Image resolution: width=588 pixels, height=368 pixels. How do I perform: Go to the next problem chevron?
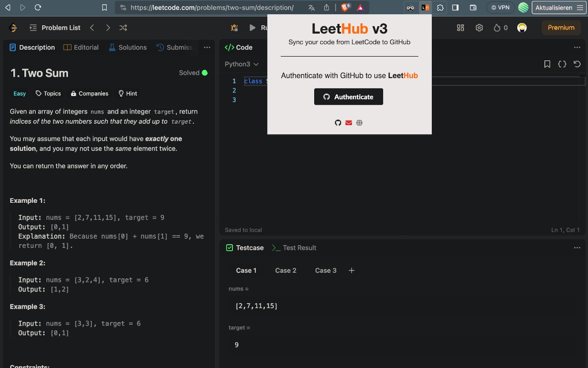108,28
